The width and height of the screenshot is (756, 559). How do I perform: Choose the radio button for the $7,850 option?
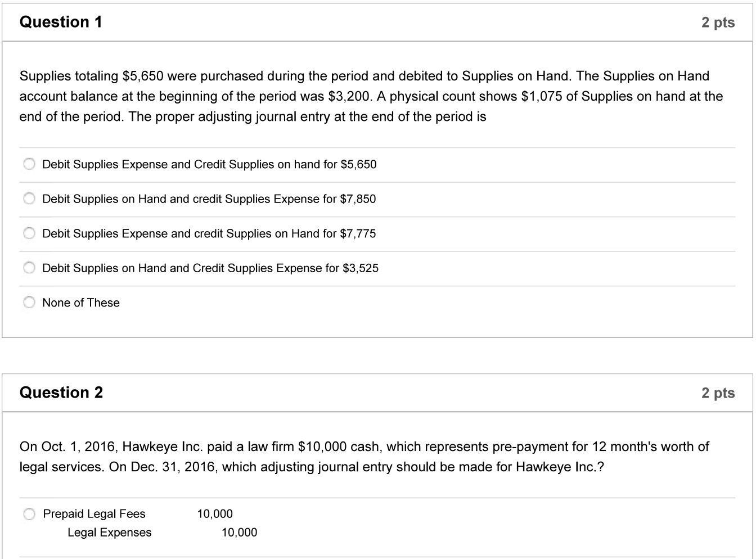[x=29, y=199]
